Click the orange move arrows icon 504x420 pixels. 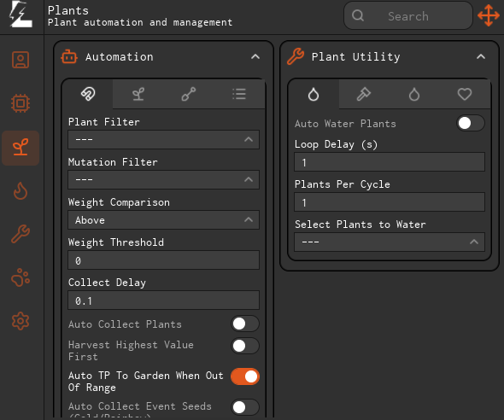pyautogui.click(x=489, y=15)
